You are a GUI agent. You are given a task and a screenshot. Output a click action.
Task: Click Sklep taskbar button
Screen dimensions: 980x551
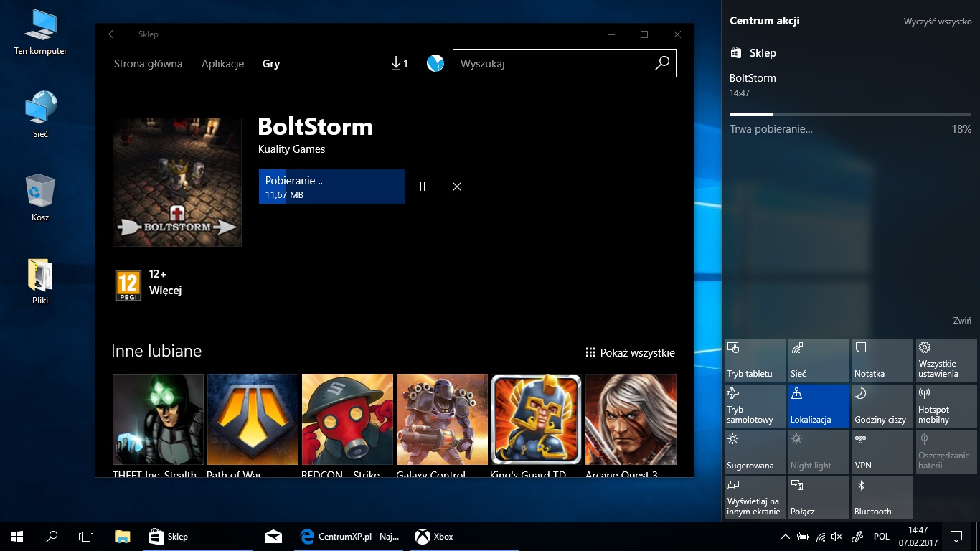click(198, 537)
